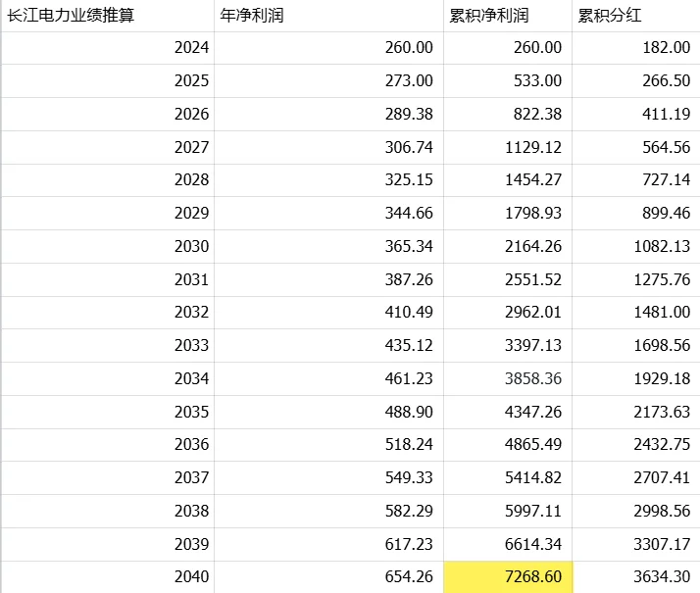Select annual net profit cell 387.26

click(x=329, y=279)
